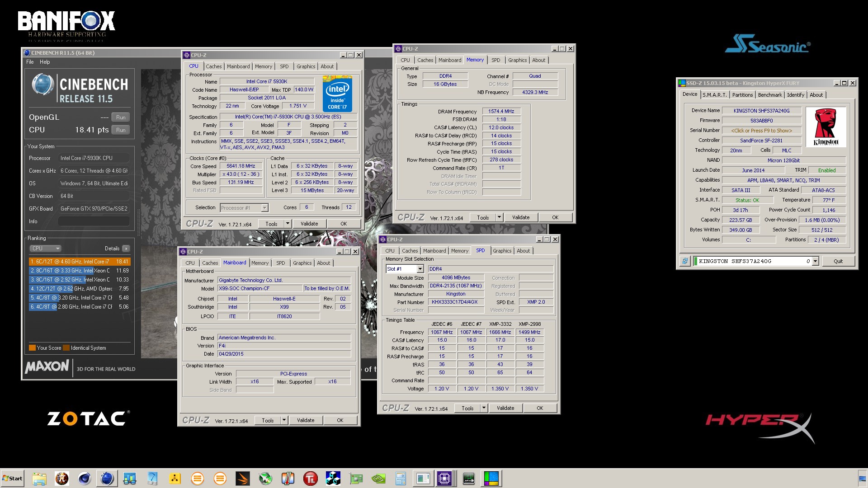Launch the red TL icon in taskbar
The width and height of the screenshot is (868, 488).
311,479
